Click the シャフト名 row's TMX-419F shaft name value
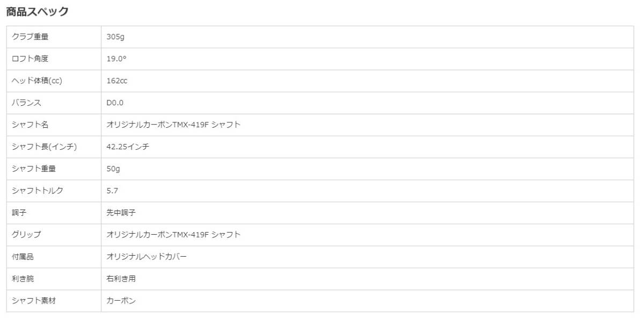Viewport: 644px width, 319px height. coord(173,125)
